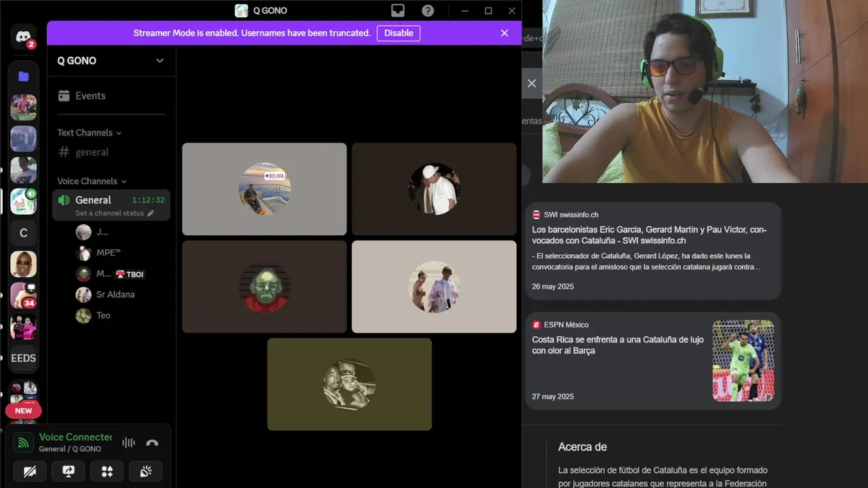Viewport: 868px width, 488px height.
Task: Disconnect from voice with phone icon
Action: click(x=152, y=443)
